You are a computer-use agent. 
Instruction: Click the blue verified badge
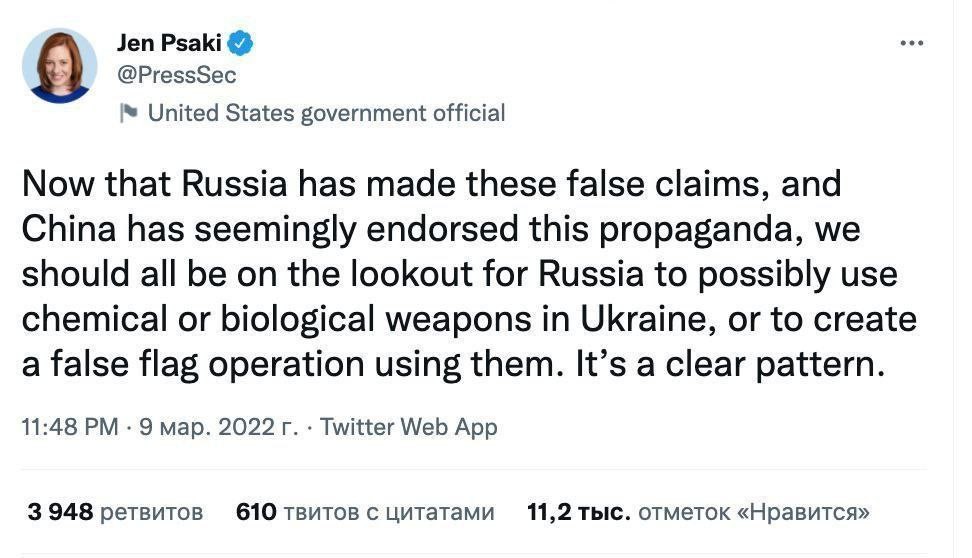pos(241,43)
